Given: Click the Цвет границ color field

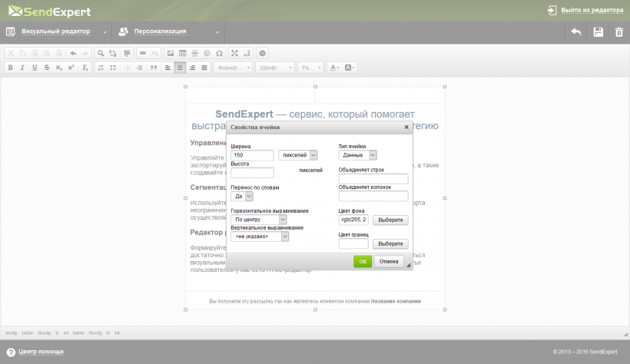Looking at the screenshot, I should pos(353,243).
